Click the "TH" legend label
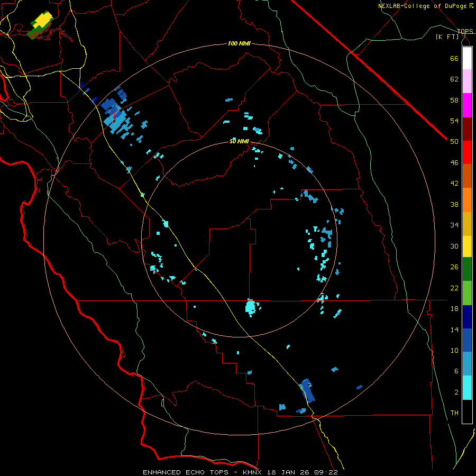The width and height of the screenshot is (476, 476). click(x=454, y=413)
